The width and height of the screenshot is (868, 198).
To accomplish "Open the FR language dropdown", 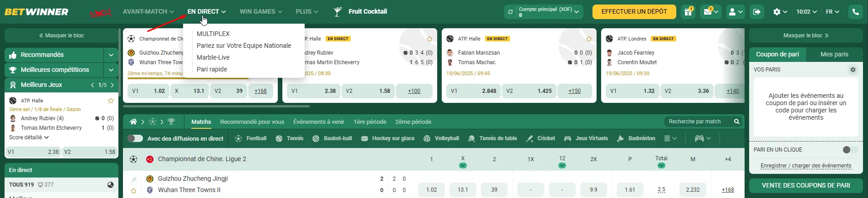I will pyautogui.click(x=832, y=12).
